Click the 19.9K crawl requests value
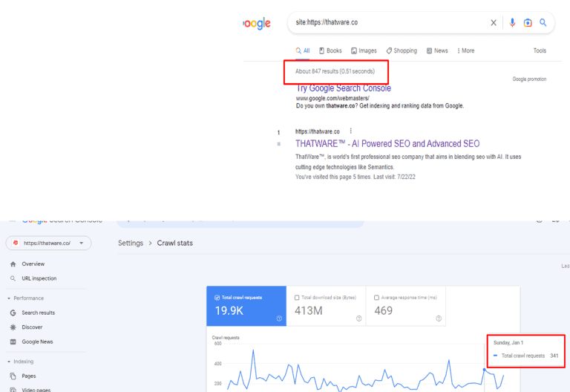The height and width of the screenshot is (392, 570). click(x=229, y=310)
